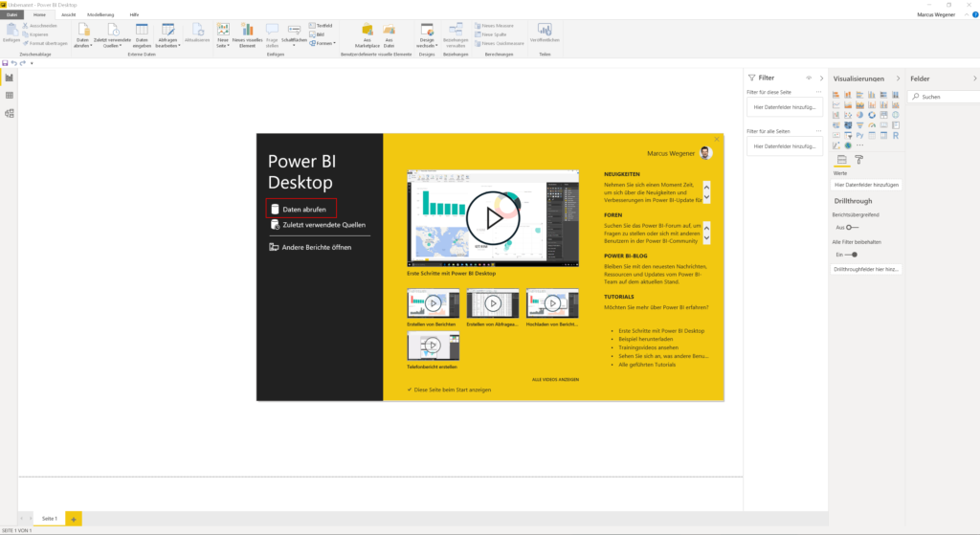Collapse the Visualisierungen pane chevron
This screenshot has height=535, width=980.
click(897, 78)
